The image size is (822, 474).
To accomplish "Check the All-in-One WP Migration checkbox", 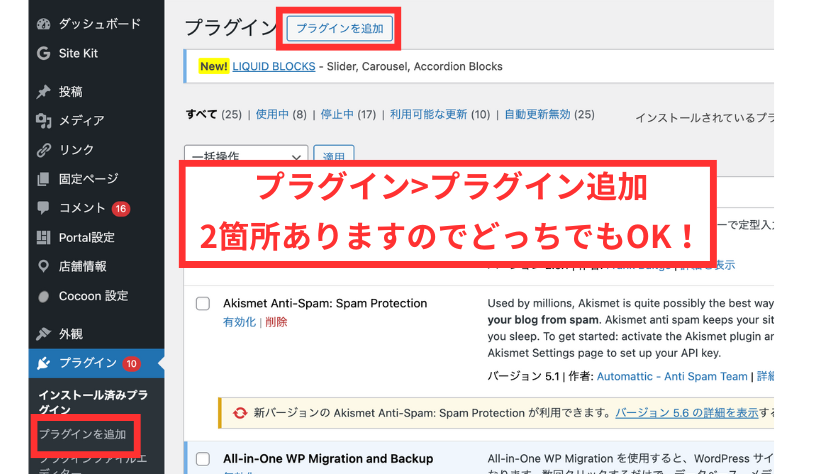I will click(x=203, y=459).
